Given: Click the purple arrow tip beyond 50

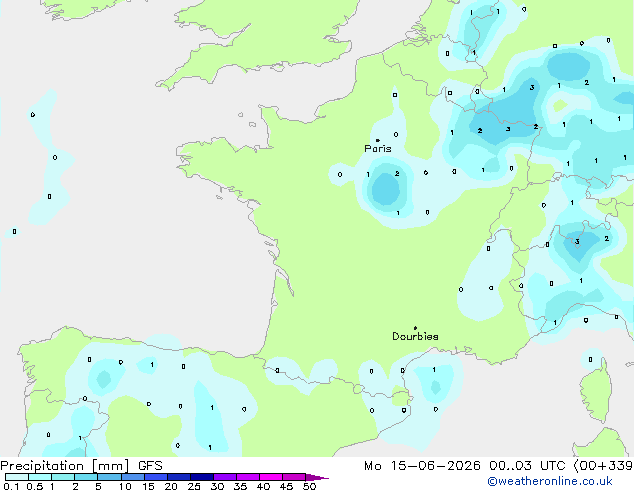Looking at the screenshot, I should click(x=317, y=477).
